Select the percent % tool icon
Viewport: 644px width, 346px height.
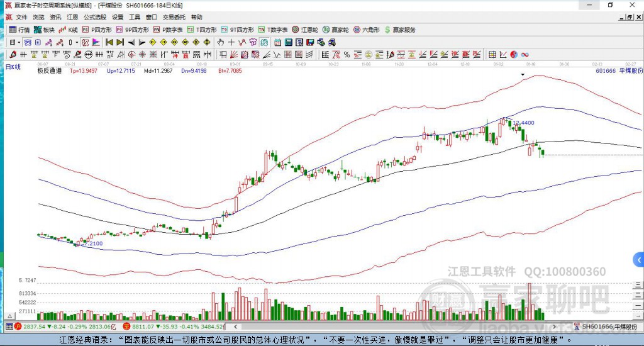point(347,54)
